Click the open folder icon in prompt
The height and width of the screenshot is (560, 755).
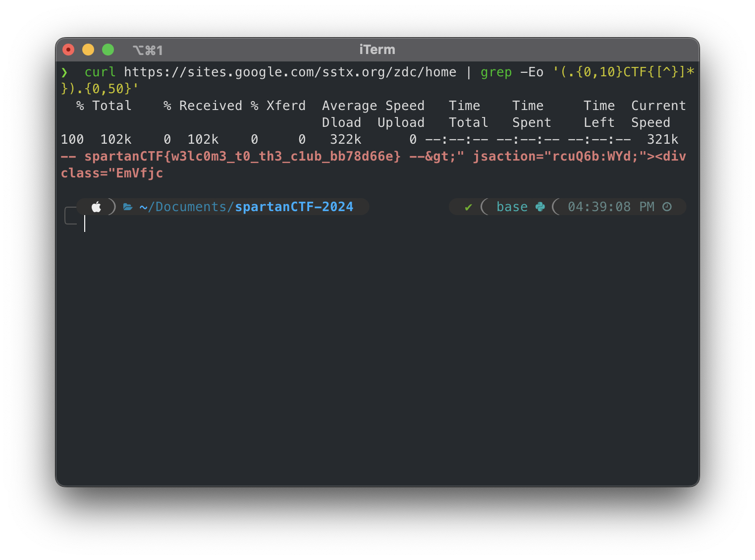[x=128, y=207]
